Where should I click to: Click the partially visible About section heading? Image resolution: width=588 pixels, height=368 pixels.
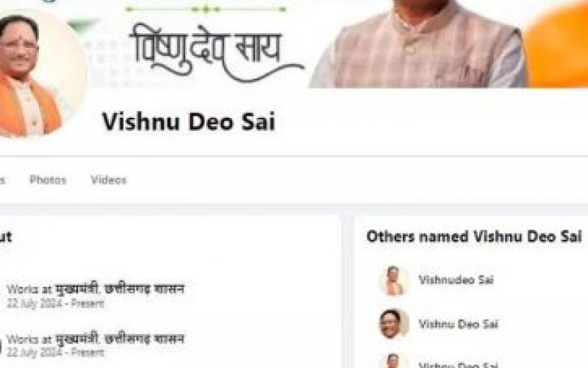[6, 237]
